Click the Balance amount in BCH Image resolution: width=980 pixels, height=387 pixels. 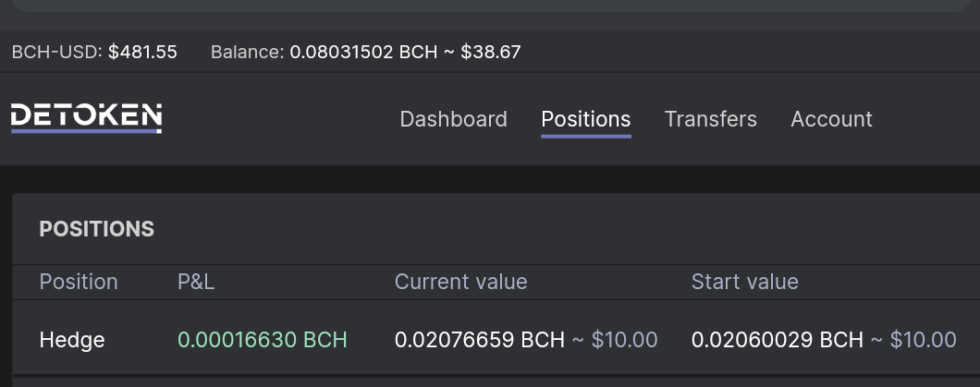pos(363,52)
